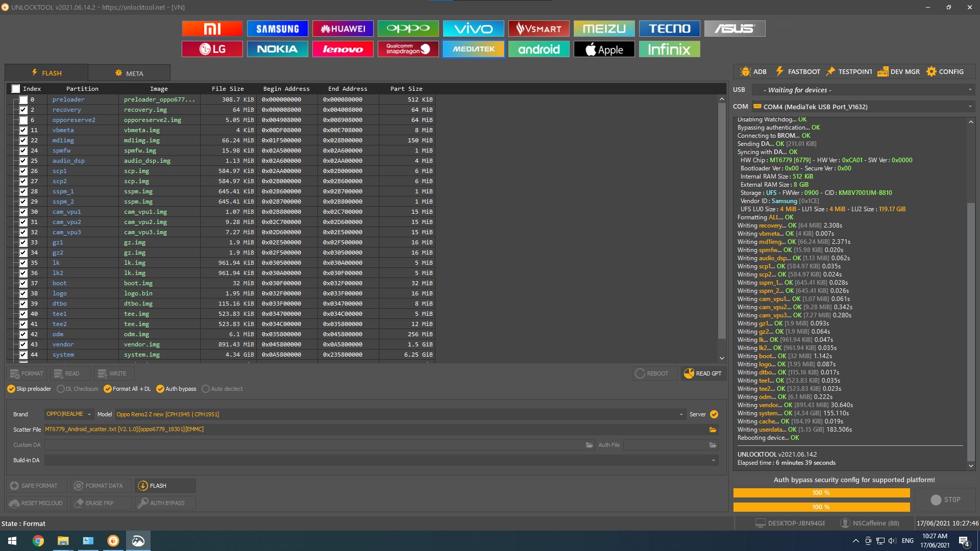
Task: Select the Android logo
Action: pyautogui.click(x=539, y=49)
